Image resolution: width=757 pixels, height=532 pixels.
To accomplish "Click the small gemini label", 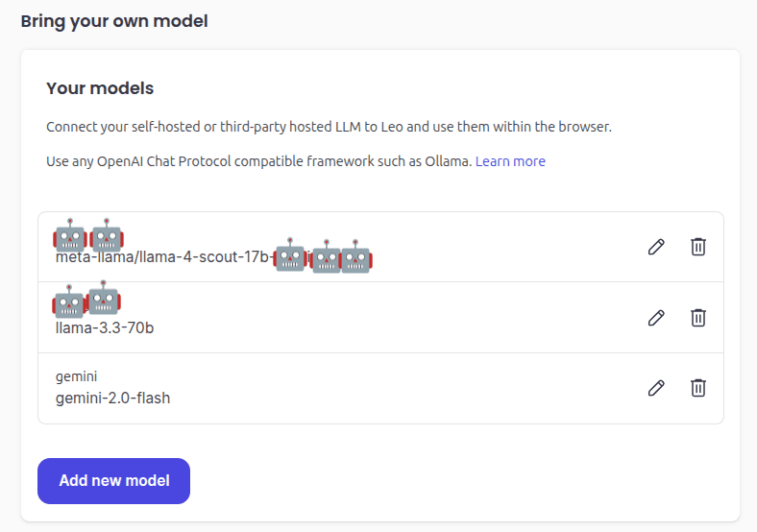I will tap(76, 376).
